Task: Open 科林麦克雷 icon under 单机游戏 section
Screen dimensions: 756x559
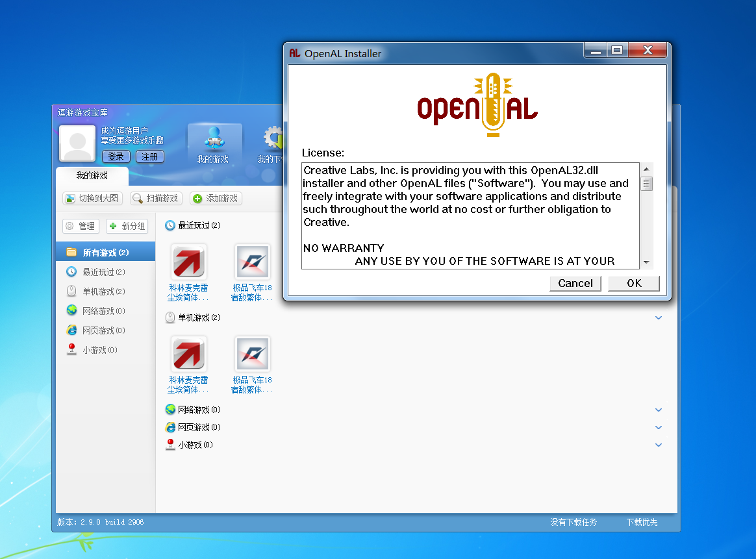Action: [x=189, y=354]
